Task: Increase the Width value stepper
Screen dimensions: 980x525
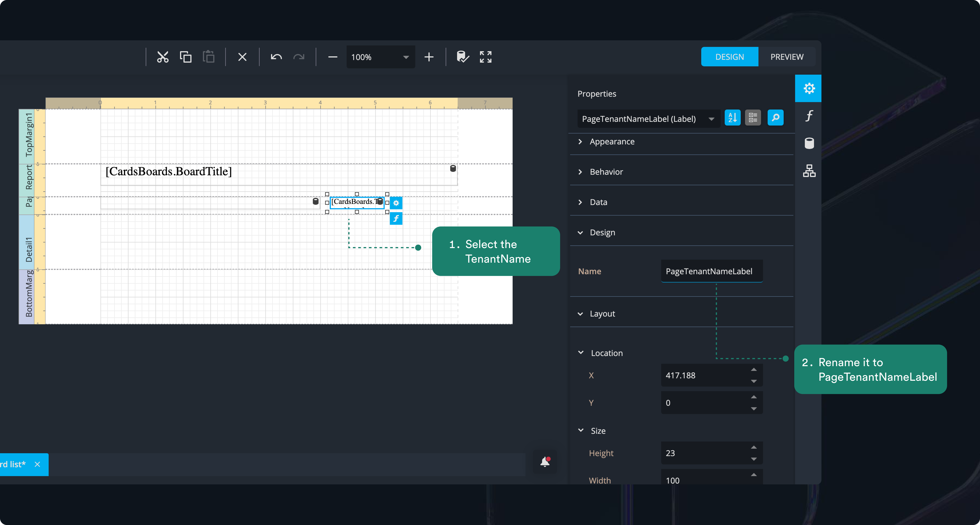Action: point(754,475)
